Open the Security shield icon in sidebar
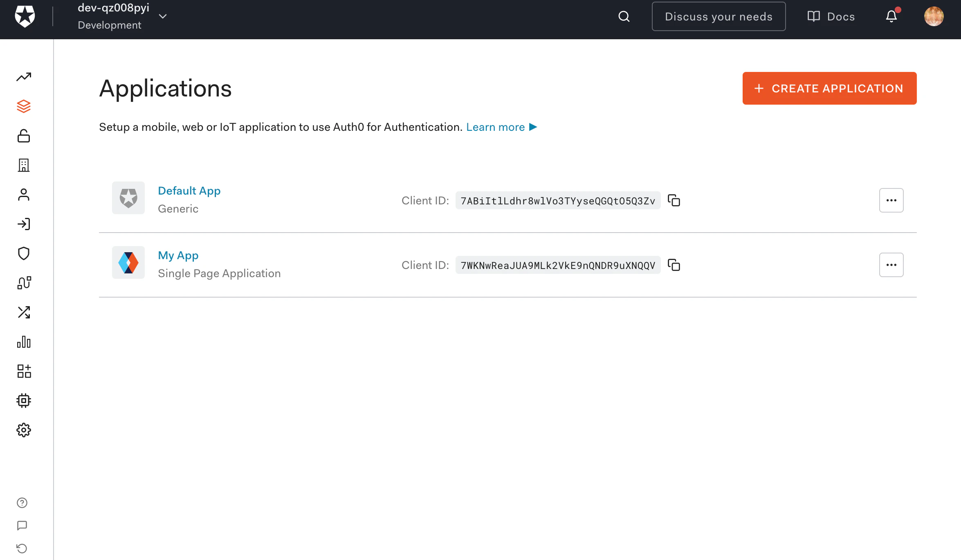Image resolution: width=961 pixels, height=560 pixels. point(24,253)
